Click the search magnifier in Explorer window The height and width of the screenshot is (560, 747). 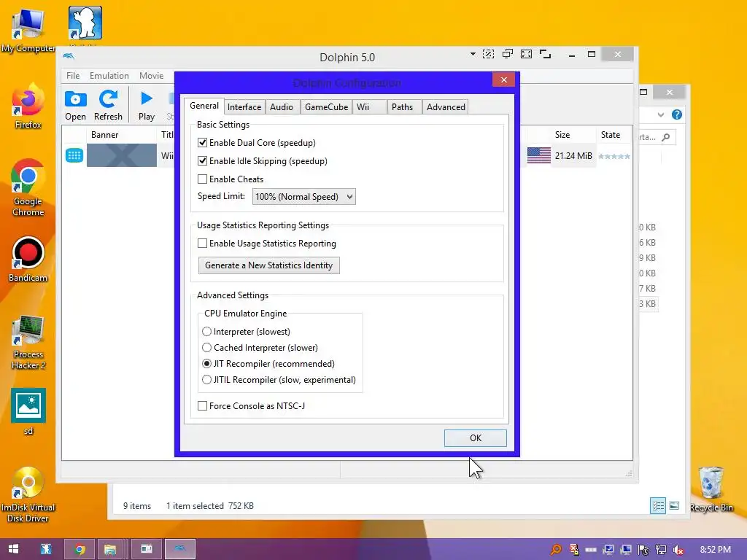pyautogui.click(x=665, y=137)
